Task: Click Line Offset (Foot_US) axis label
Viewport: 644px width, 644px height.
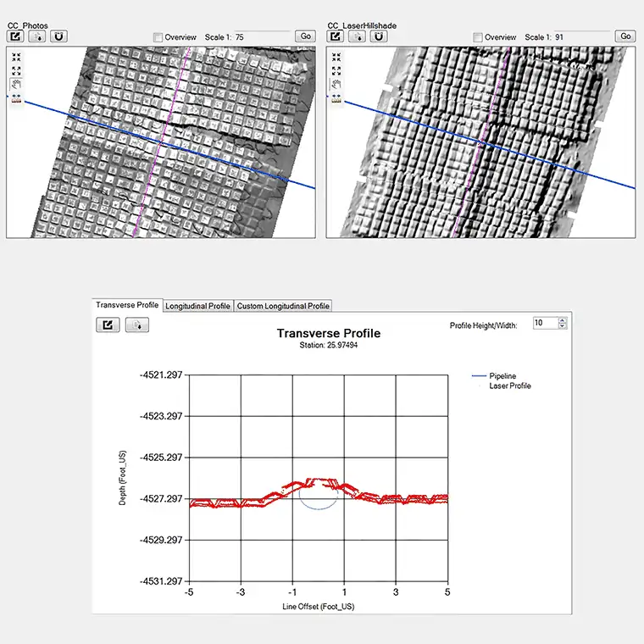Action: pyautogui.click(x=319, y=607)
